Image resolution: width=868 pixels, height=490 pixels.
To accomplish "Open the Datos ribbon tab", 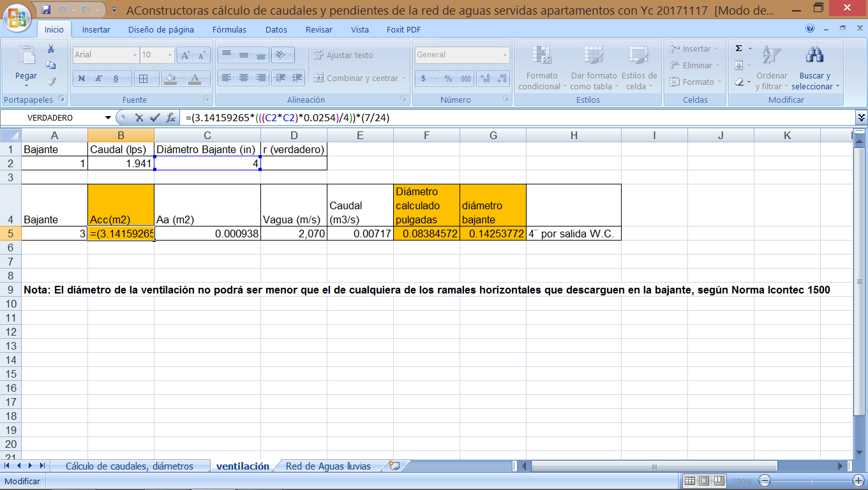I will tap(276, 29).
